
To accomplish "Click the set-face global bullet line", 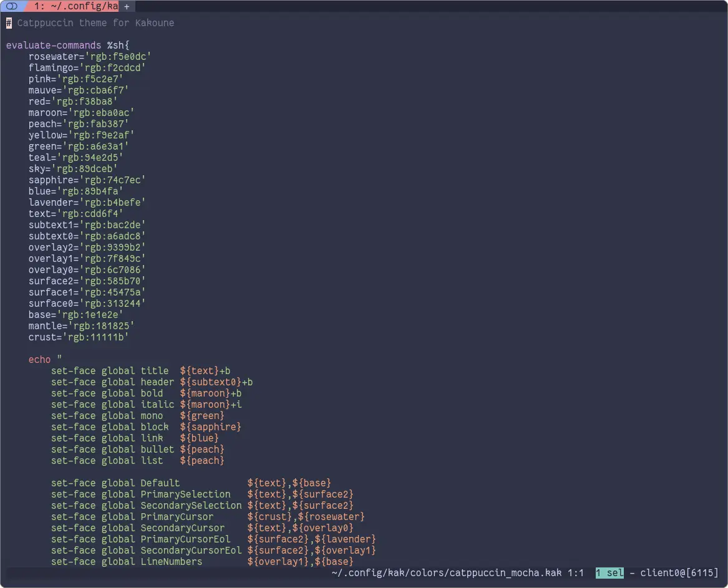I will (x=137, y=449).
